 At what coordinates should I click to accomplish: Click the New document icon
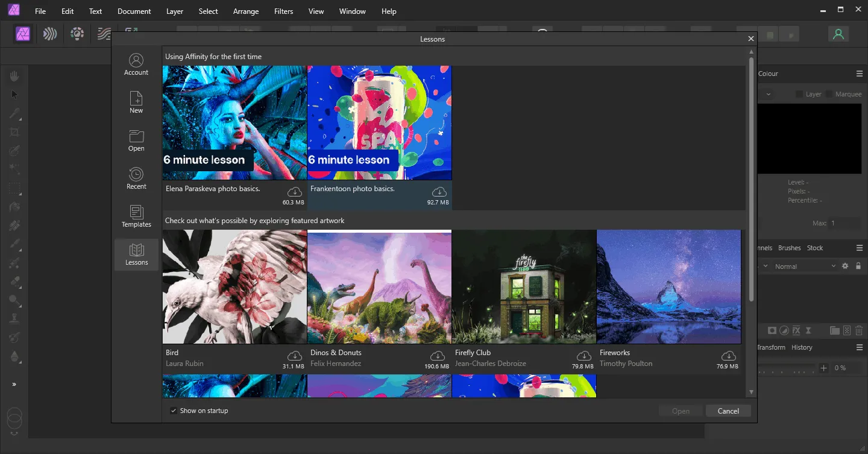tap(136, 102)
